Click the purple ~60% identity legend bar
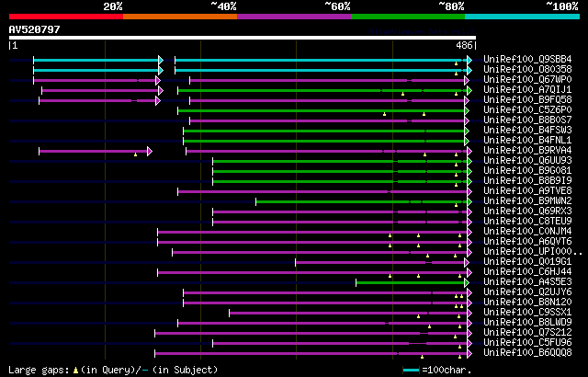Screen dimensions: 588x377 (x=294, y=17)
